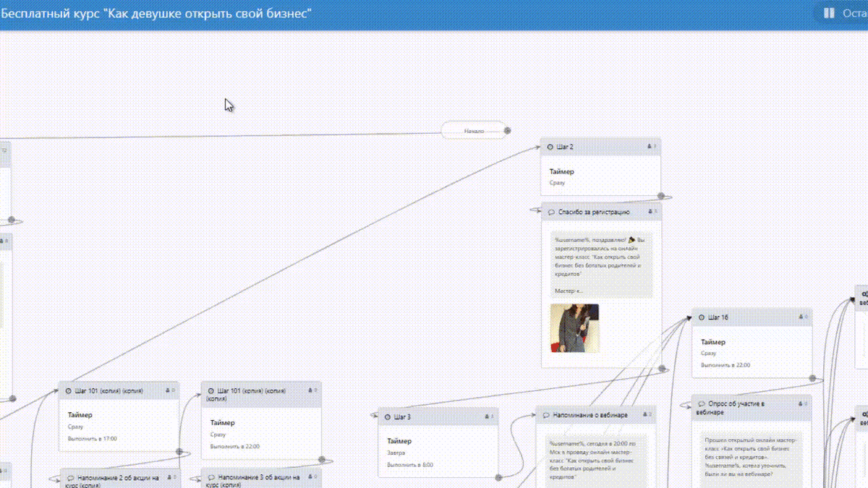Click the bubble icon on Опрос об участие в вебинаре
This screenshot has width=868, height=488.
[x=702, y=404]
